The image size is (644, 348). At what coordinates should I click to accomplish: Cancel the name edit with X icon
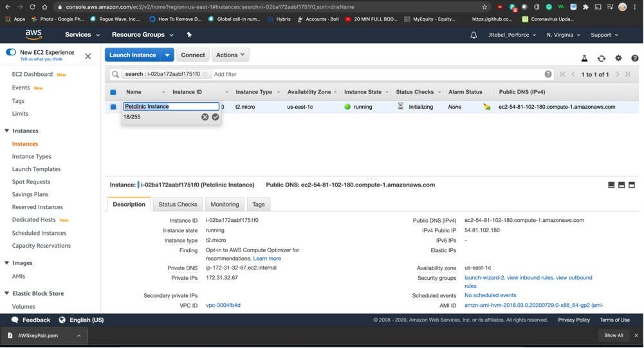coord(205,116)
